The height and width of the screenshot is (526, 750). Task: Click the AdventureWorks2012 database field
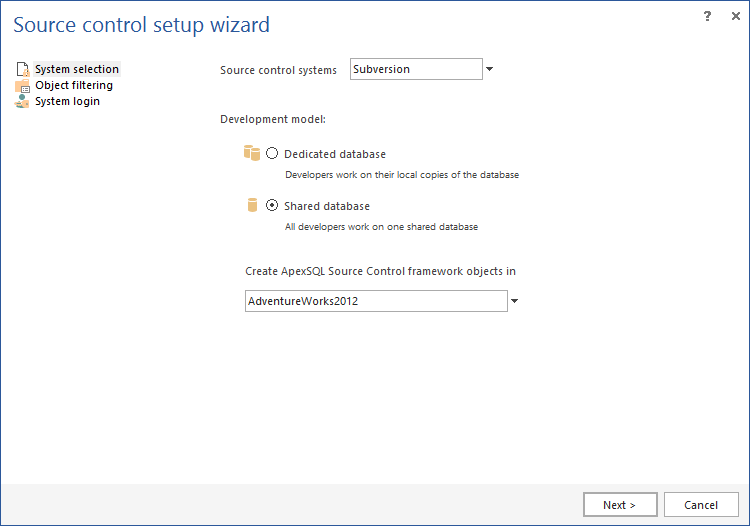coord(376,301)
